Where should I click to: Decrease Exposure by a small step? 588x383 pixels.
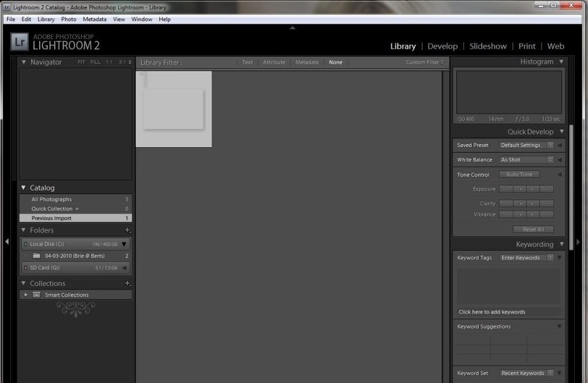(x=521, y=189)
